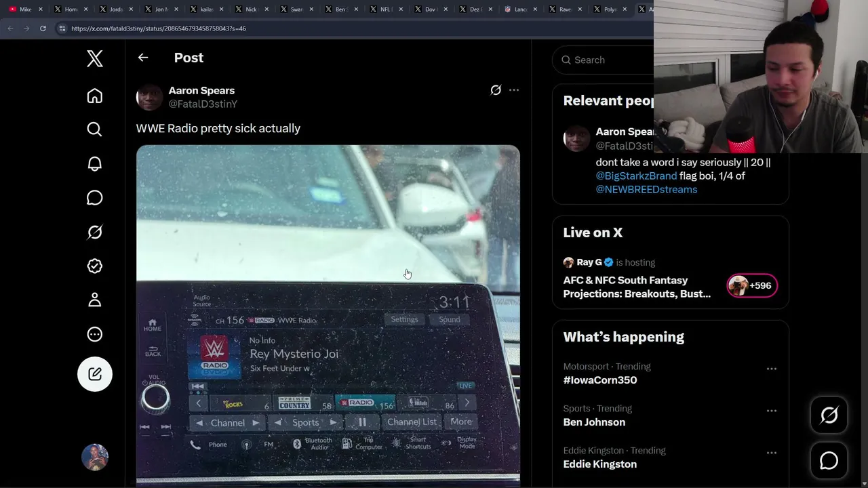Open Grok from the left sidebar
The height and width of the screenshot is (488, 868).
pyautogui.click(x=95, y=232)
